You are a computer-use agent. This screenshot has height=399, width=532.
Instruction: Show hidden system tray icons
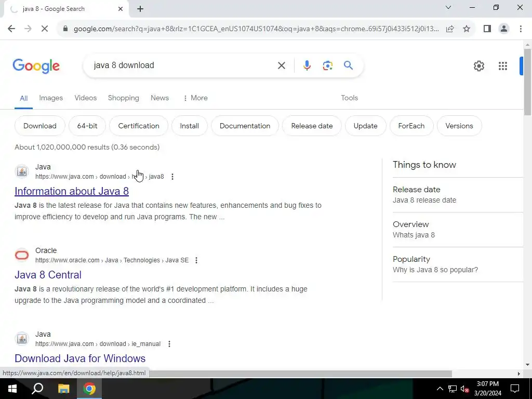click(x=440, y=389)
